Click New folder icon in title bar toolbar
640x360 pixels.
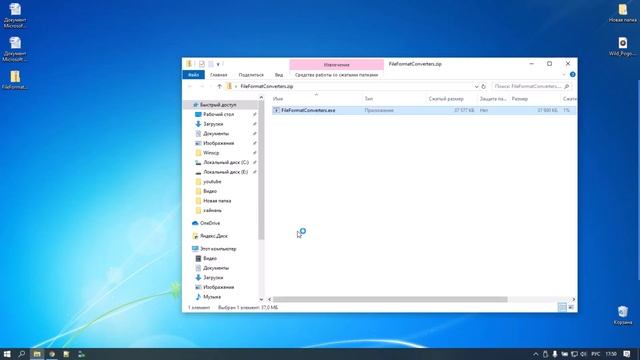[x=211, y=64]
